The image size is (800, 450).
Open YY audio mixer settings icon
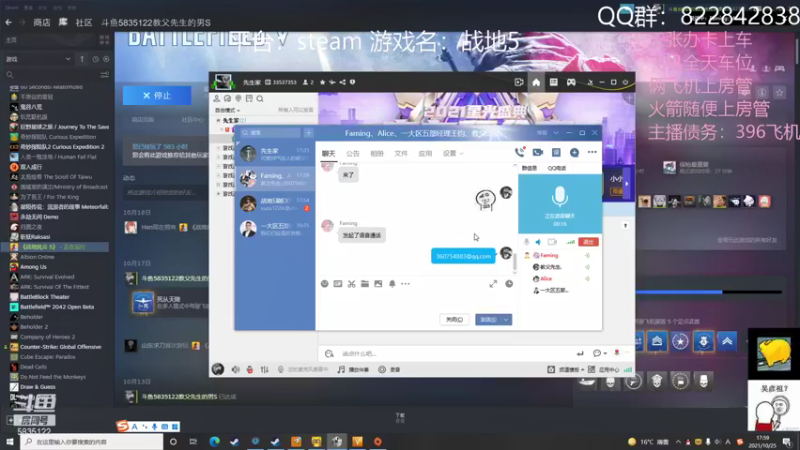click(x=264, y=369)
